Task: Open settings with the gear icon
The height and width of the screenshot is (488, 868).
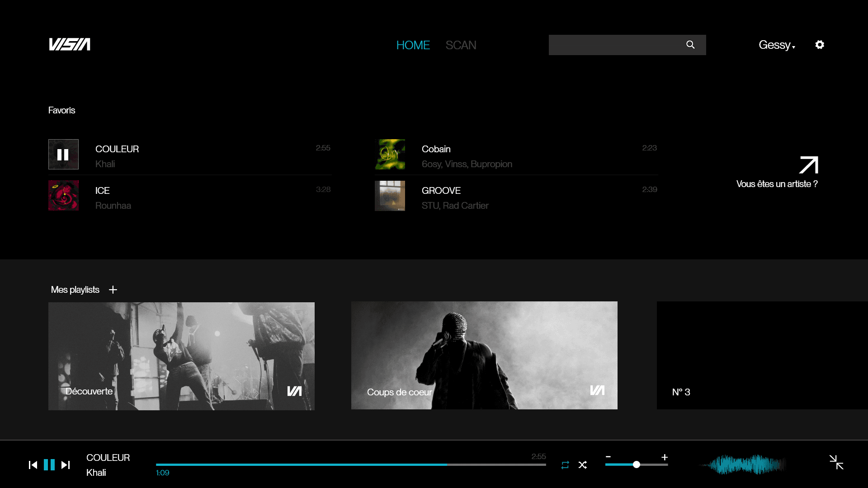Action: coord(820,45)
